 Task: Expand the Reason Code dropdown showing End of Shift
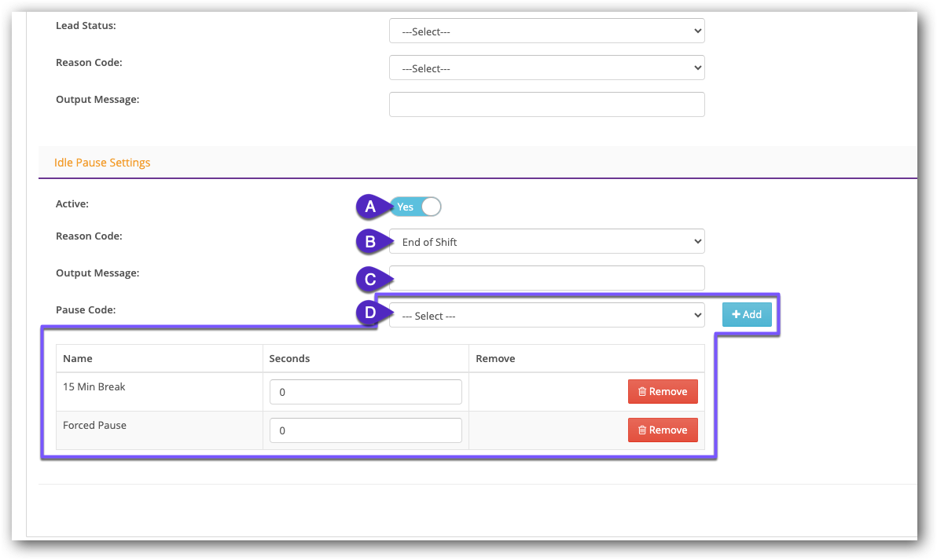(546, 242)
